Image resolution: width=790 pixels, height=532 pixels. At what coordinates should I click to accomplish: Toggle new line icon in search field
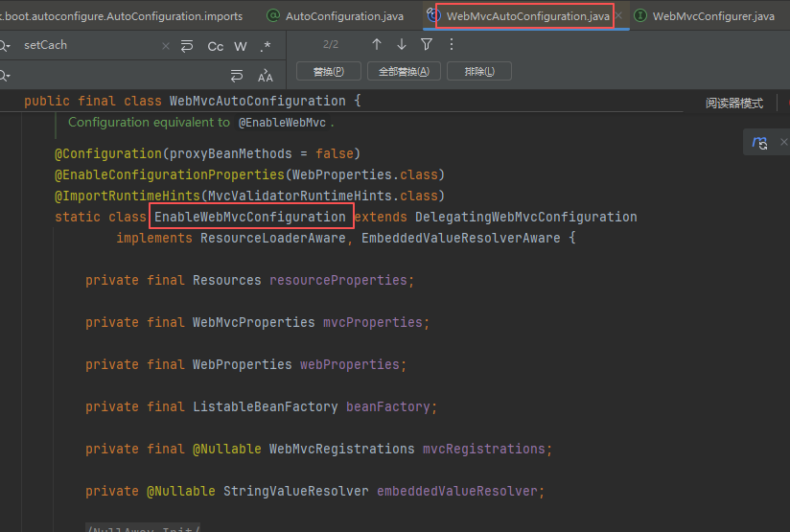coord(187,46)
